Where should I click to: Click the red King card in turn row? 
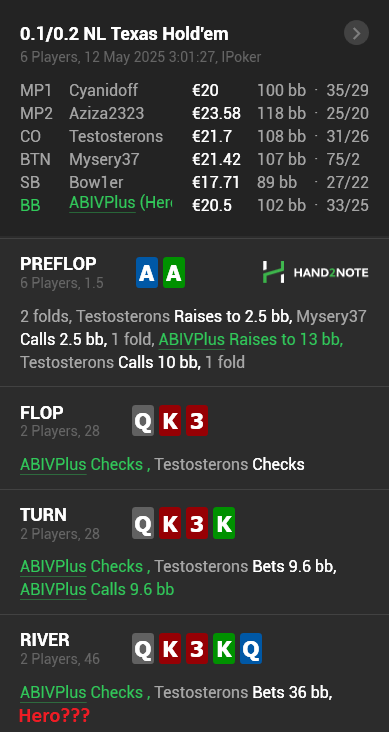(170, 523)
